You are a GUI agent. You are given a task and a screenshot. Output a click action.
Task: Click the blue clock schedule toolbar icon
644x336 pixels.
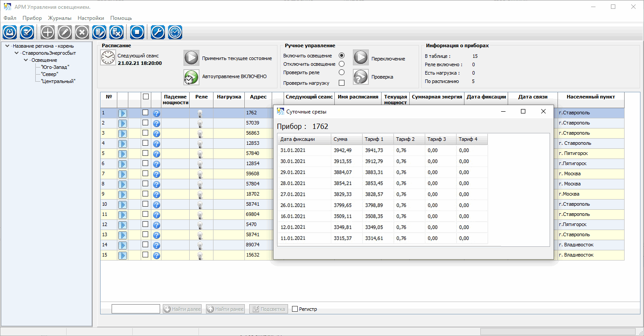175,32
